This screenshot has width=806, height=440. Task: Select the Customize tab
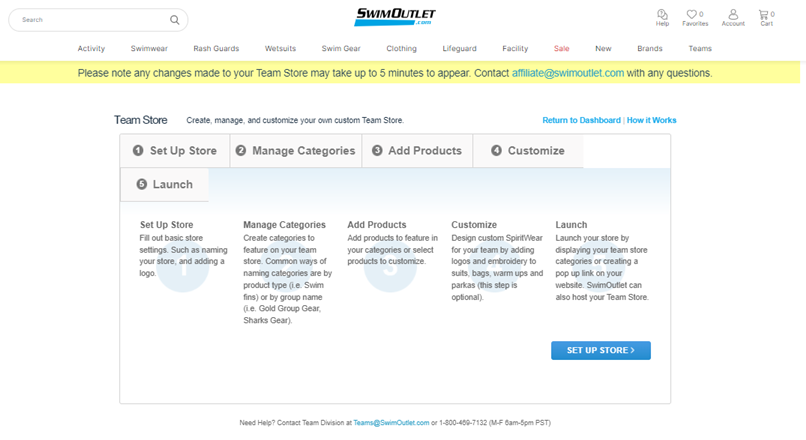528,151
